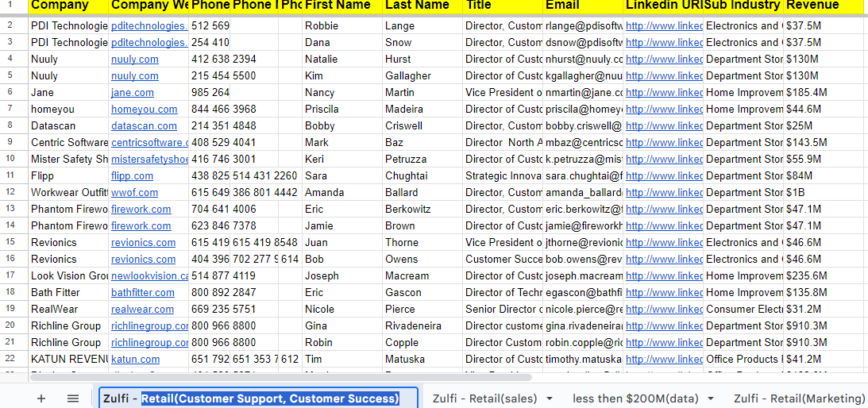Switch to Zulfi - Retail(Marketing) sheet tab
The width and height of the screenshot is (868, 408).
coord(800,398)
